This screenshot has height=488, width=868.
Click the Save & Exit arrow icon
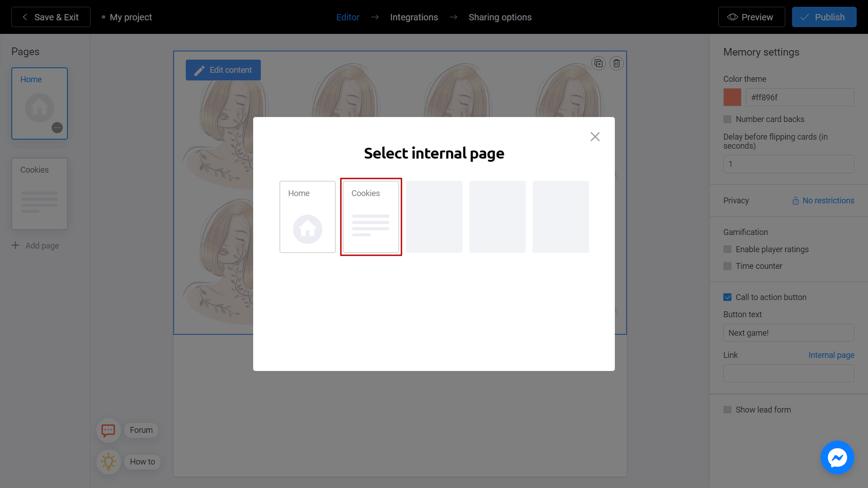[24, 17]
